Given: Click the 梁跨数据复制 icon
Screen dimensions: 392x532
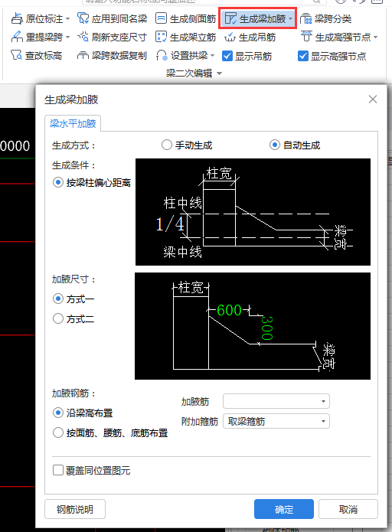Looking at the screenshot, I should (83, 55).
